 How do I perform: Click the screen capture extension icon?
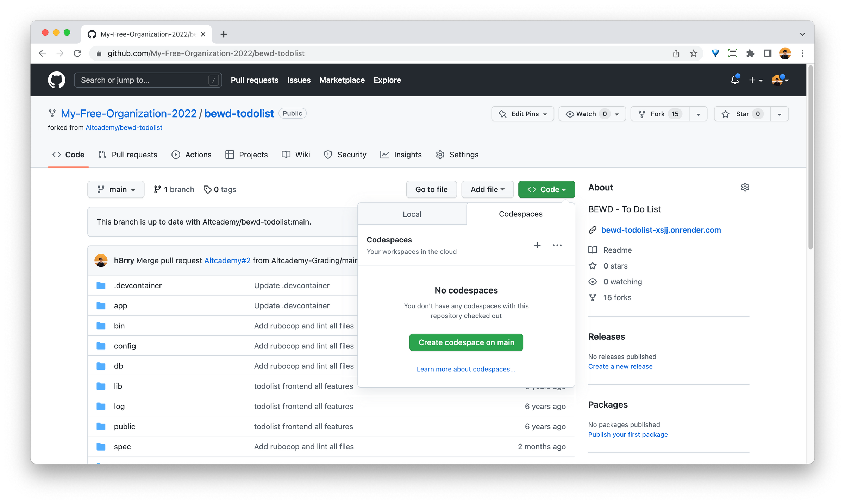(733, 53)
